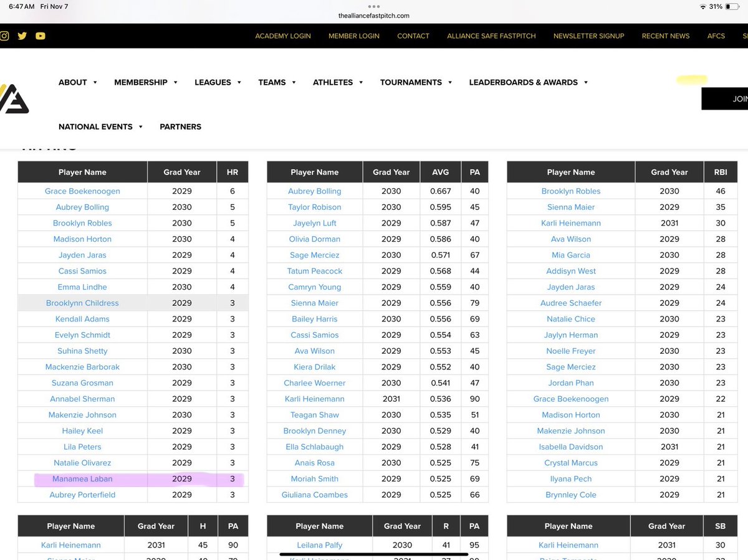Click the ACADEMY LOGIN link
This screenshot has width=748, height=560.
point(283,36)
